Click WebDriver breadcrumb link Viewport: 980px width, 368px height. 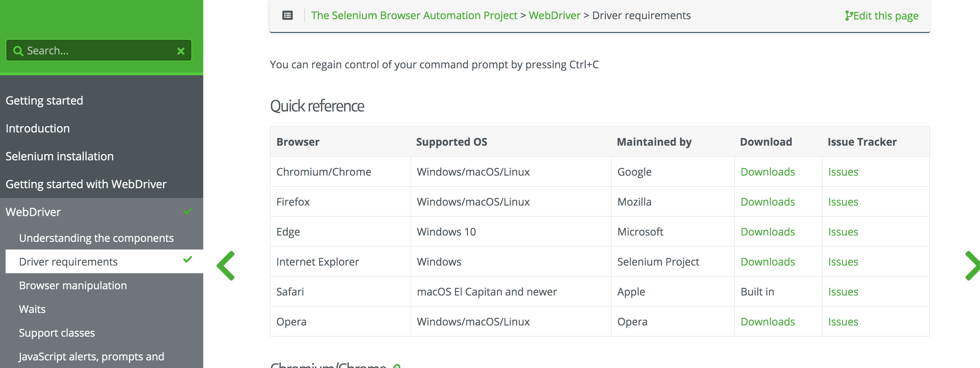(554, 15)
